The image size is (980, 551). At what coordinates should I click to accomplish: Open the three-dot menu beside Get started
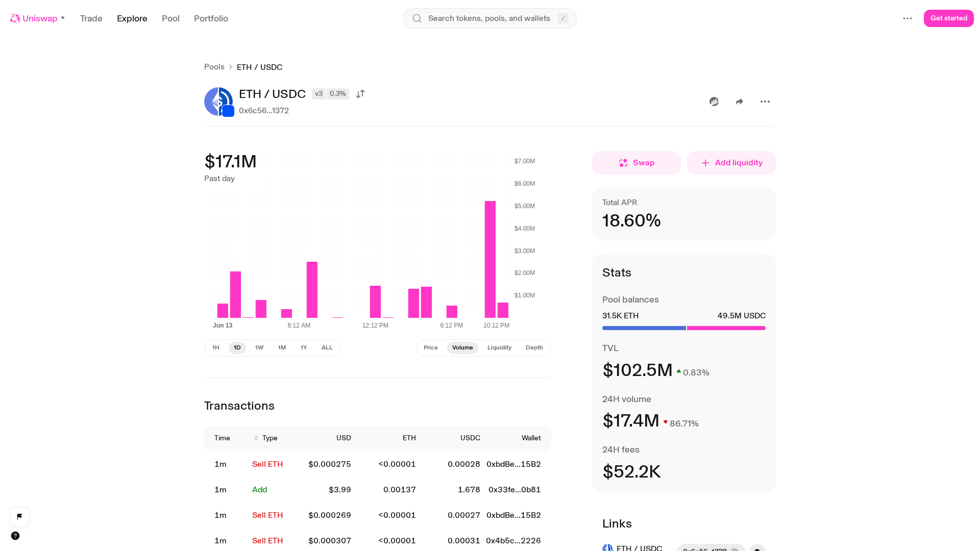click(908, 18)
